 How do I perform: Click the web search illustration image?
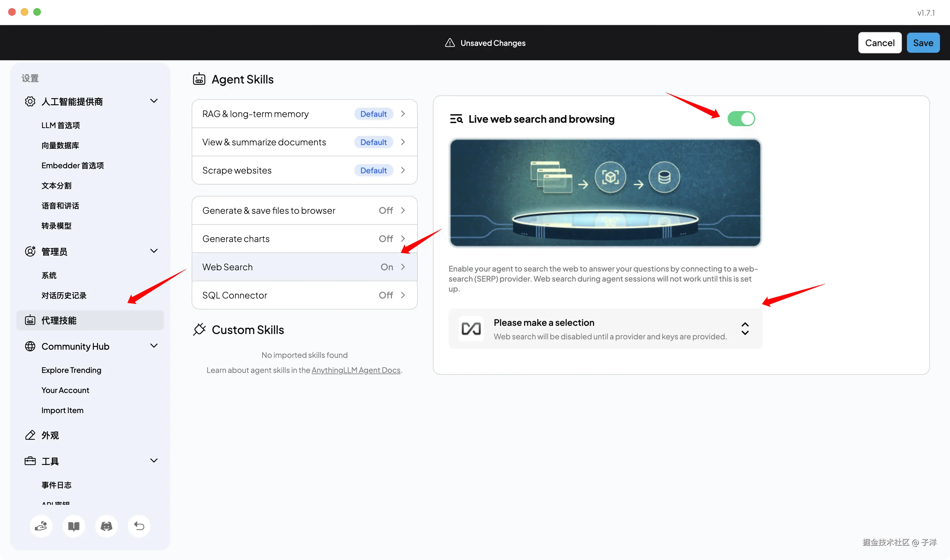605,192
